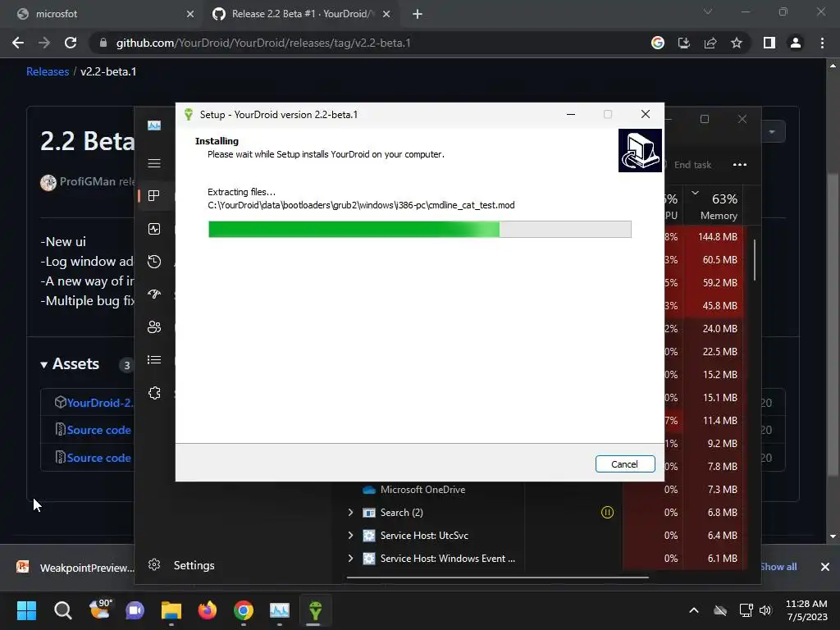Open Task Manager Services page icon

click(x=154, y=393)
